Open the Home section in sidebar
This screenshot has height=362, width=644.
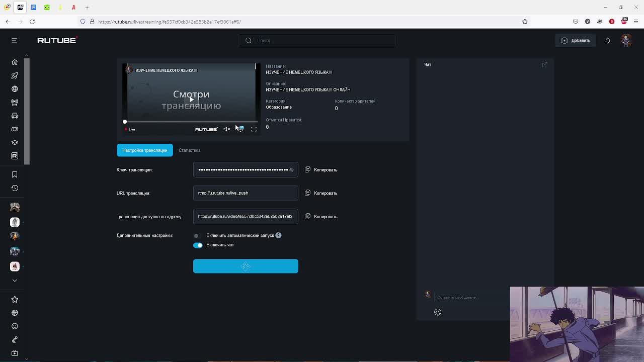coord(15,62)
